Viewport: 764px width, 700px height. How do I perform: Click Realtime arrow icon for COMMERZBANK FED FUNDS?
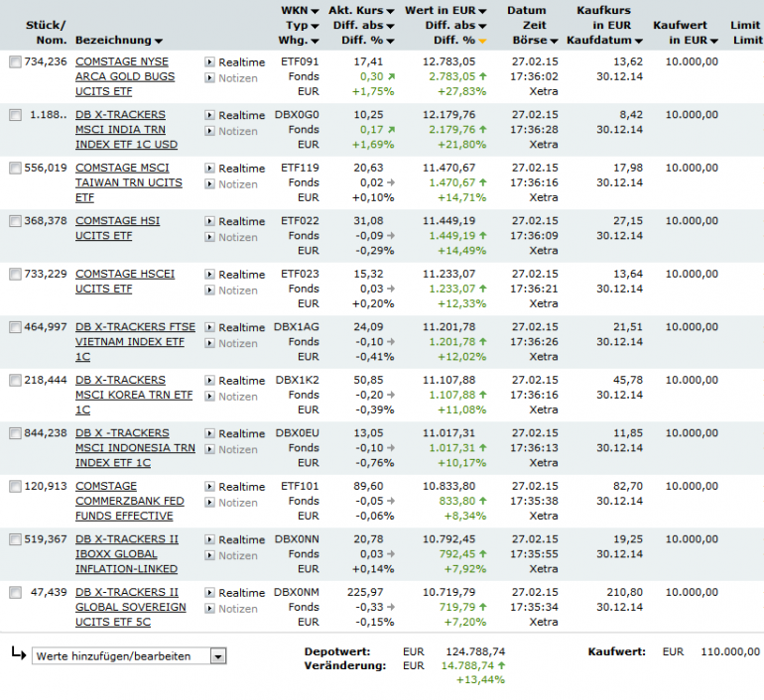point(209,486)
